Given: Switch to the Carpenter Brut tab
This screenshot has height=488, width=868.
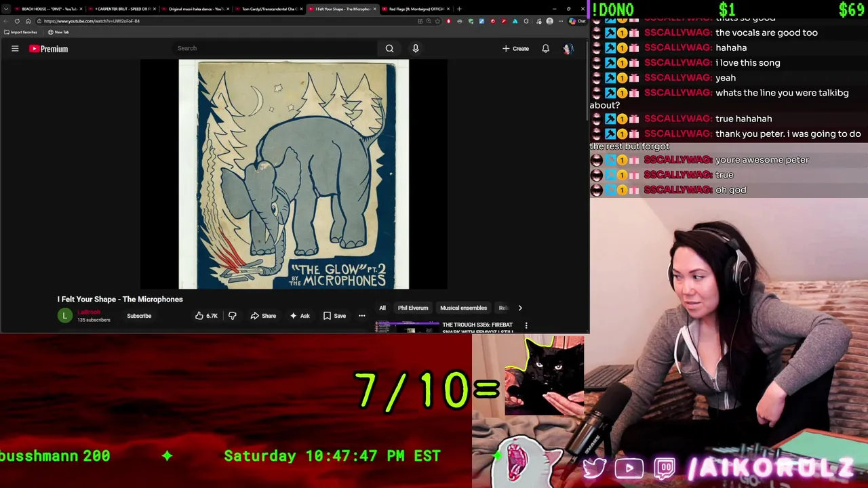Looking at the screenshot, I should (122, 9).
